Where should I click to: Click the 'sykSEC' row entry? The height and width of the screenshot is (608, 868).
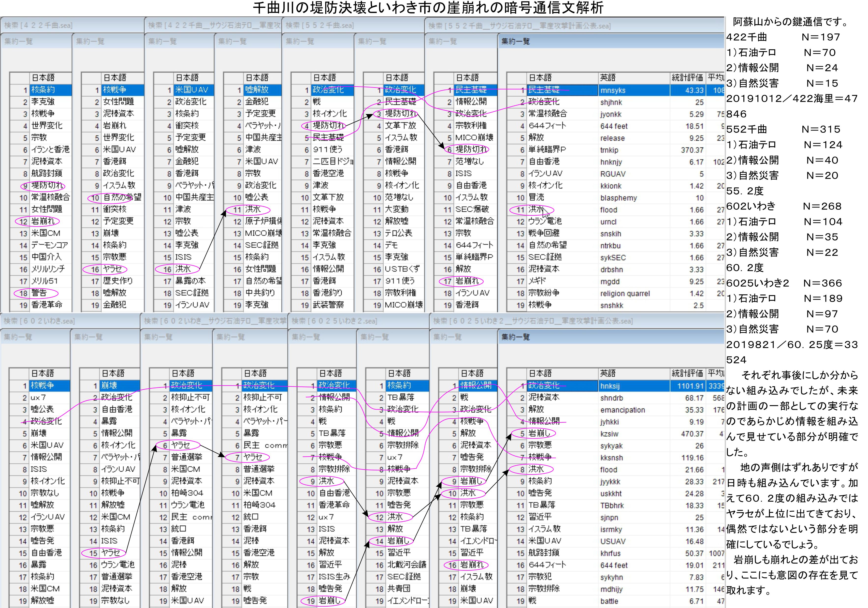click(612, 257)
